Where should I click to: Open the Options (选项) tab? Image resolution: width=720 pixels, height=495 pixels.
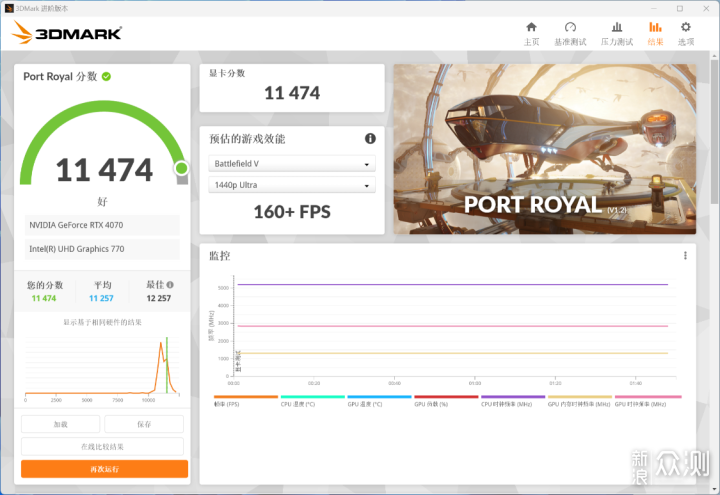686,34
